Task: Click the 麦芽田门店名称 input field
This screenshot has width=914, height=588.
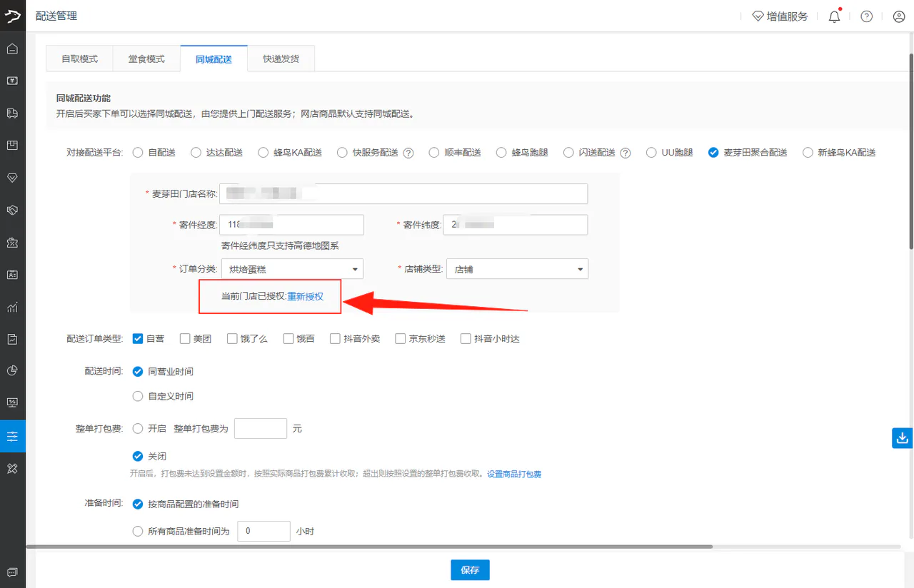Action: (403, 193)
